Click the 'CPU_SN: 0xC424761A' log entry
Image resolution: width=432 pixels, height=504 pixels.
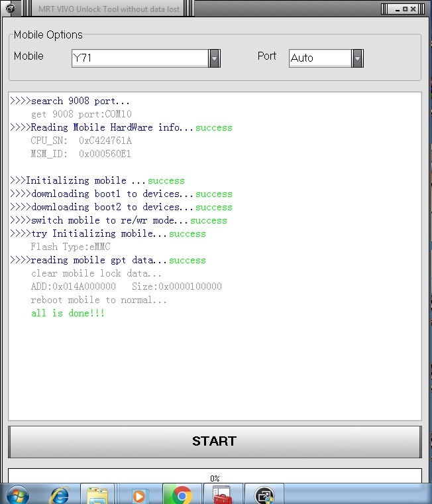click(x=81, y=141)
